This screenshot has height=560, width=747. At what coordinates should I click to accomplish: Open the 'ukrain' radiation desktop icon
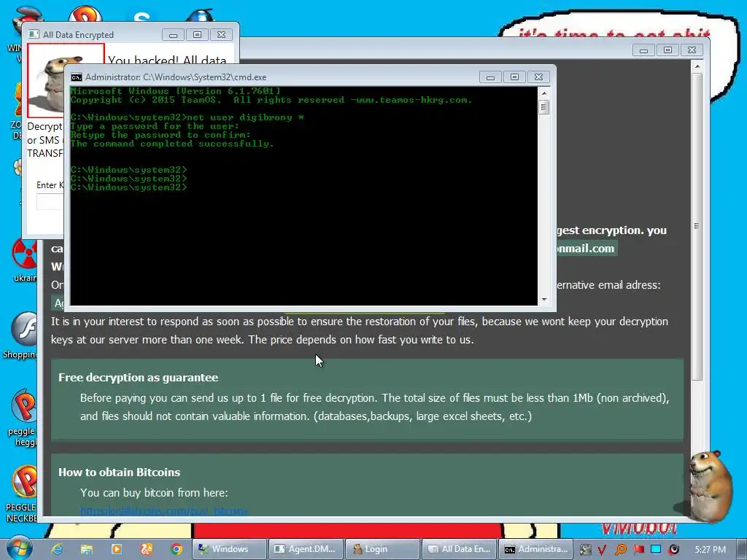point(24,260)
